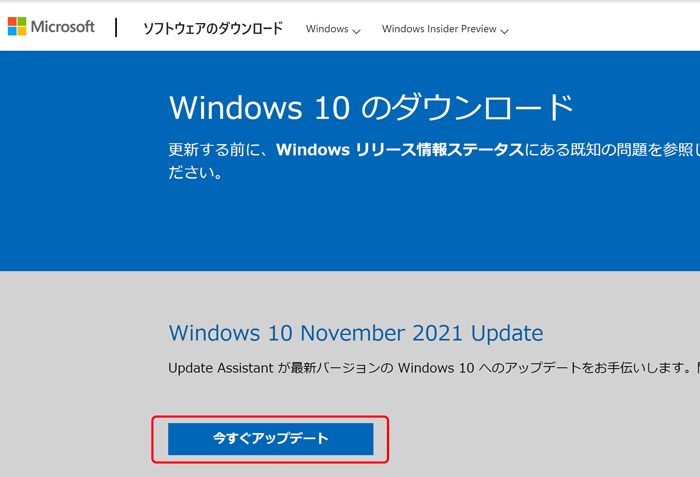
Task: Click chevron next to Windows Insider Preview
Action: click(504, 31)
